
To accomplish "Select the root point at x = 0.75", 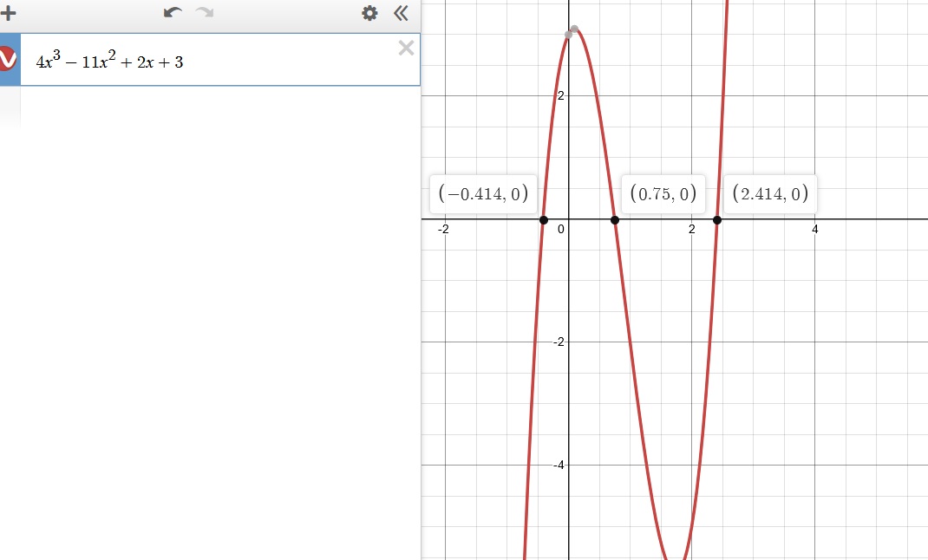I will [615, 220].
